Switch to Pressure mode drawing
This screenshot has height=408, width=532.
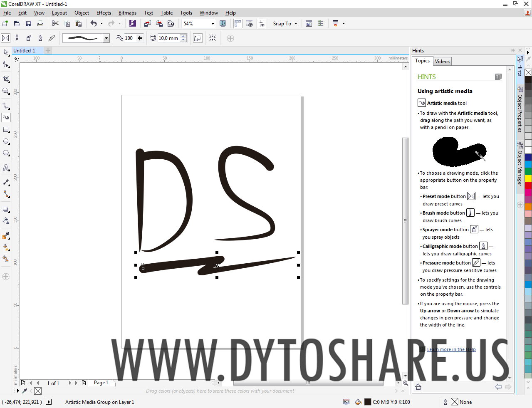(x=52, y=38)
